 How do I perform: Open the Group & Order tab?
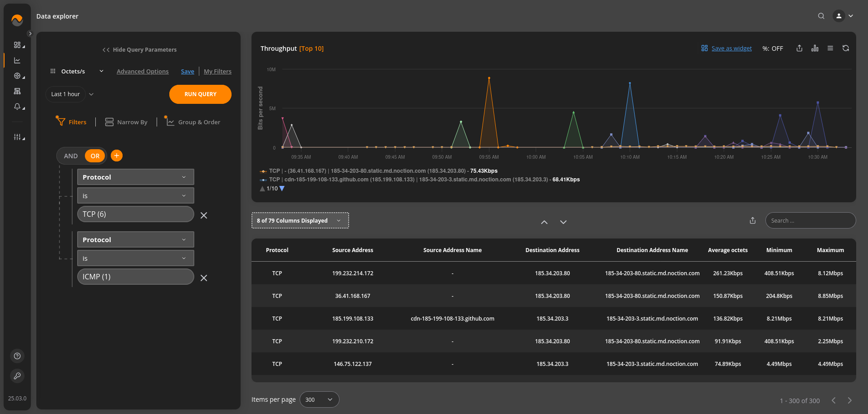click(193, 122)
